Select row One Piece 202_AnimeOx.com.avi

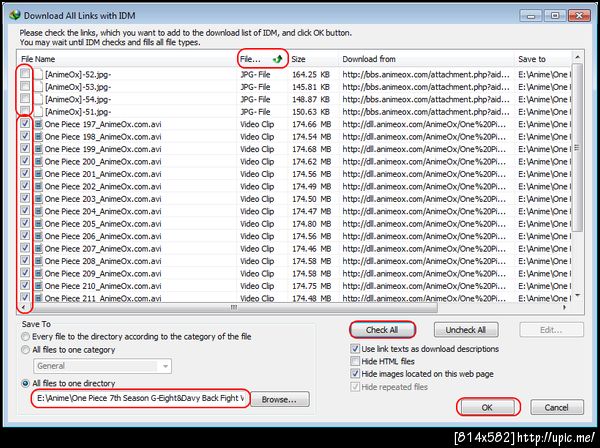click(294, 186)
